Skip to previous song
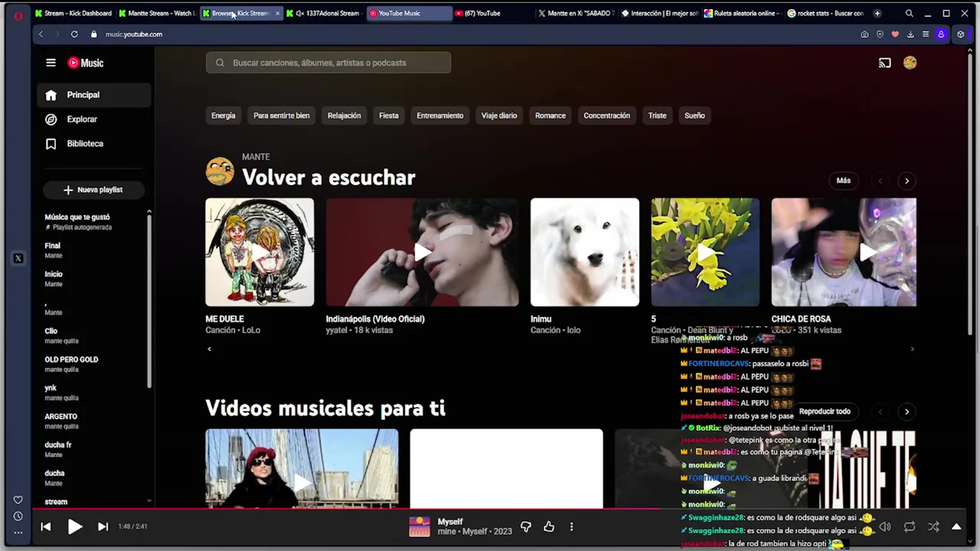Image resolution: width=980 pixels, height=551 pixels. [x=46, y=527]
